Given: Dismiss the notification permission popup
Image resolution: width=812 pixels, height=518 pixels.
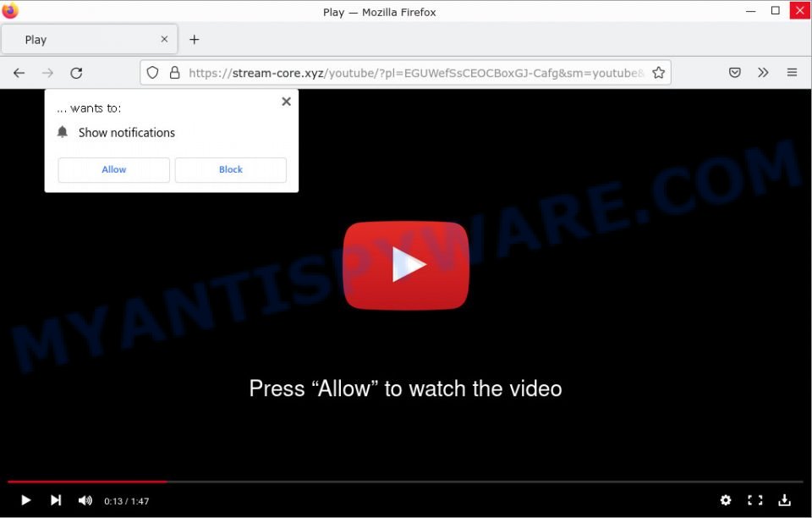Looking at the screenshot, I should coord(286,102).
